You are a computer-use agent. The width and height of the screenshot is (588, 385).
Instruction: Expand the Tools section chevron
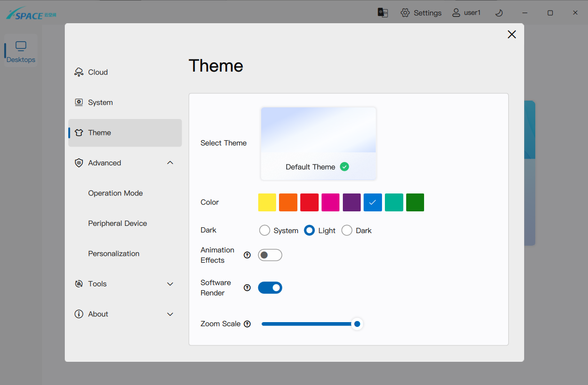point(170,284)
